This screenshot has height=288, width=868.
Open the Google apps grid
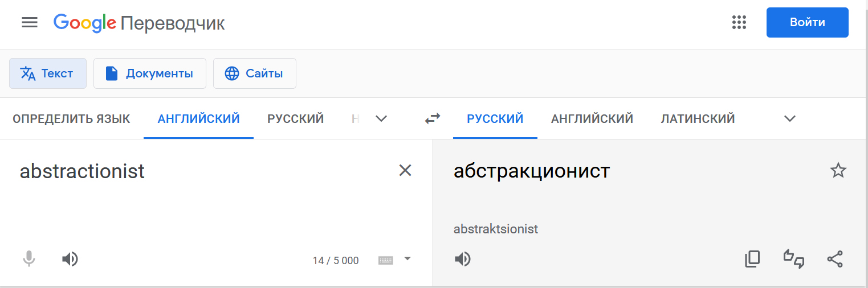click(739, 23)
